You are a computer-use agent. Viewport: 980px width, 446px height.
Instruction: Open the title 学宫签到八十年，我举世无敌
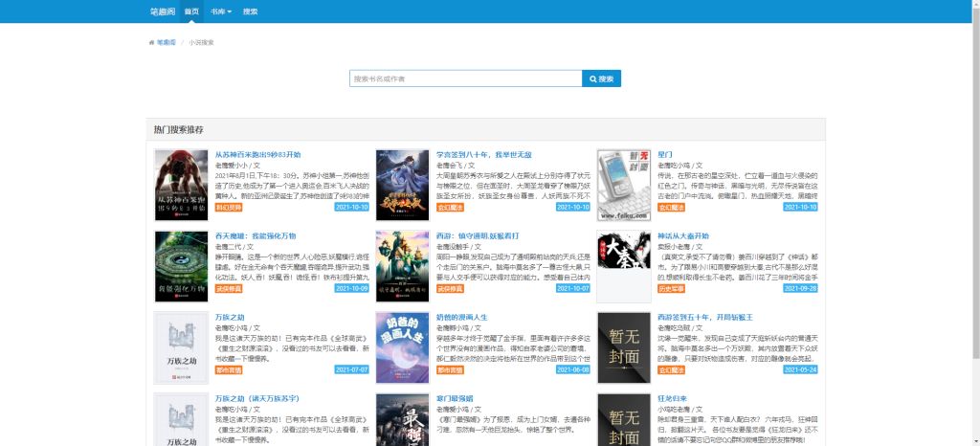coord(483,154)
